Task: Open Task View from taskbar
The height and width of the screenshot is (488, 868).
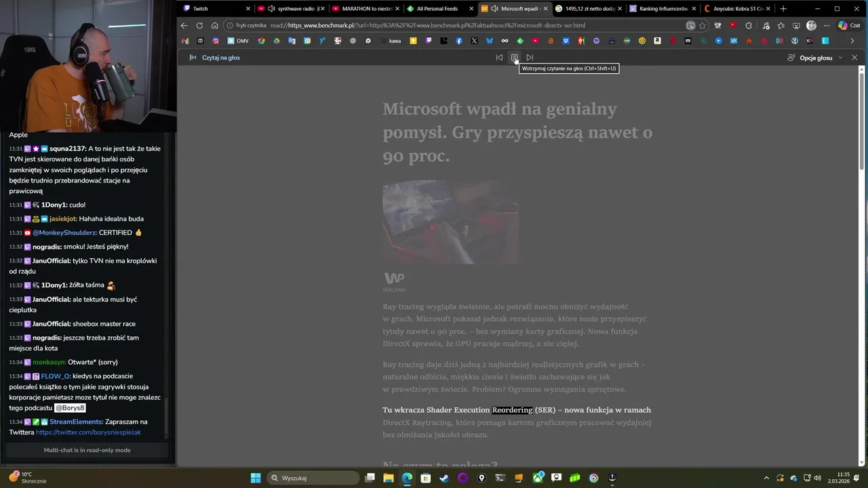Action: click(370, 478)
